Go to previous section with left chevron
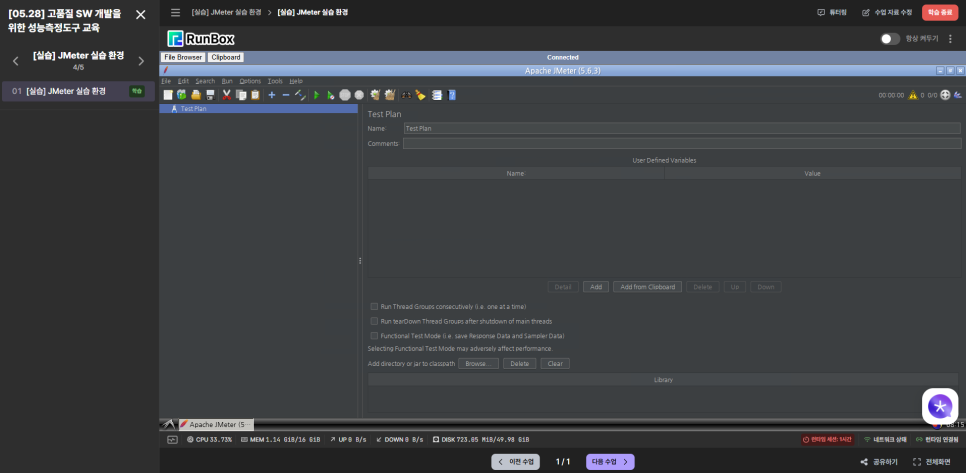This screenshot has width=966, height=473. click(x=16, y=61)
